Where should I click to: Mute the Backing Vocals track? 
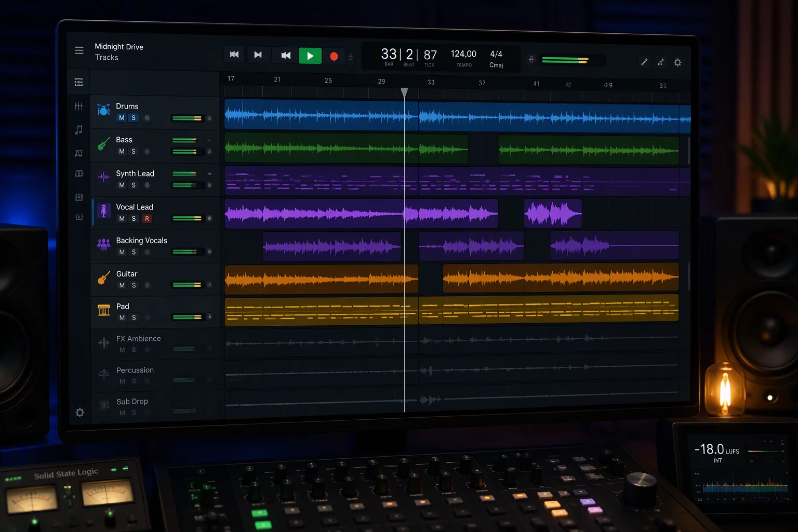(x=122, y=252)
